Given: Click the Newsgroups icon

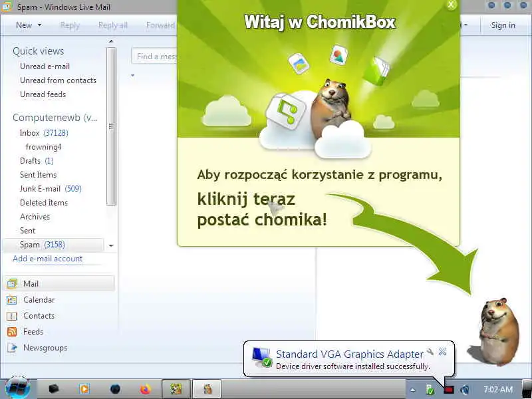Looking at the screenshot, I should [12, 348].
